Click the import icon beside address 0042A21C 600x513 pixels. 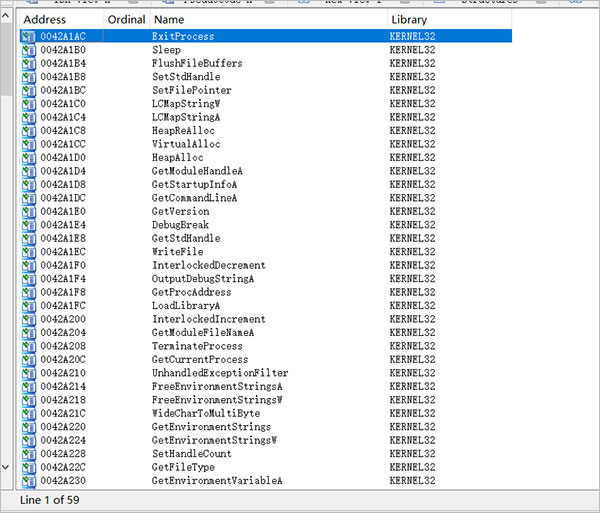(x=29, y=413)
